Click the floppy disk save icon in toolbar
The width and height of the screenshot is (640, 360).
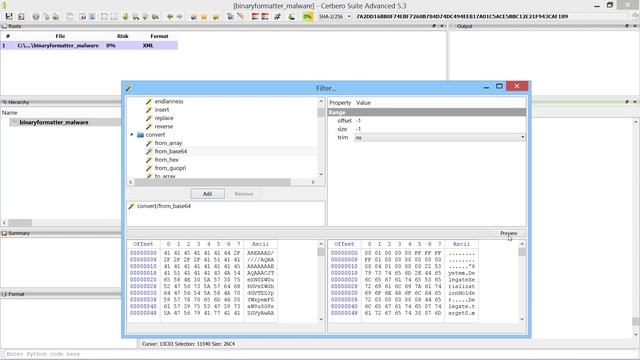point(9,17)
